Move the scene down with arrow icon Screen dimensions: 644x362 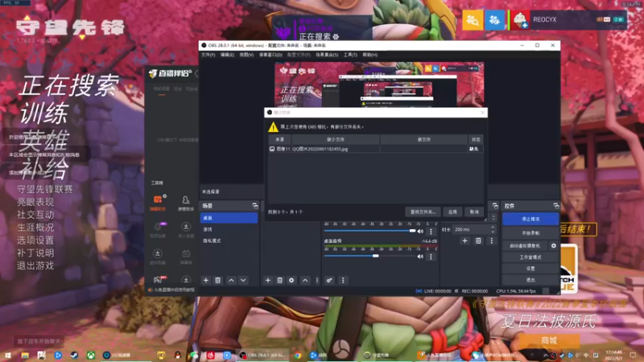(x=243, y=280)
